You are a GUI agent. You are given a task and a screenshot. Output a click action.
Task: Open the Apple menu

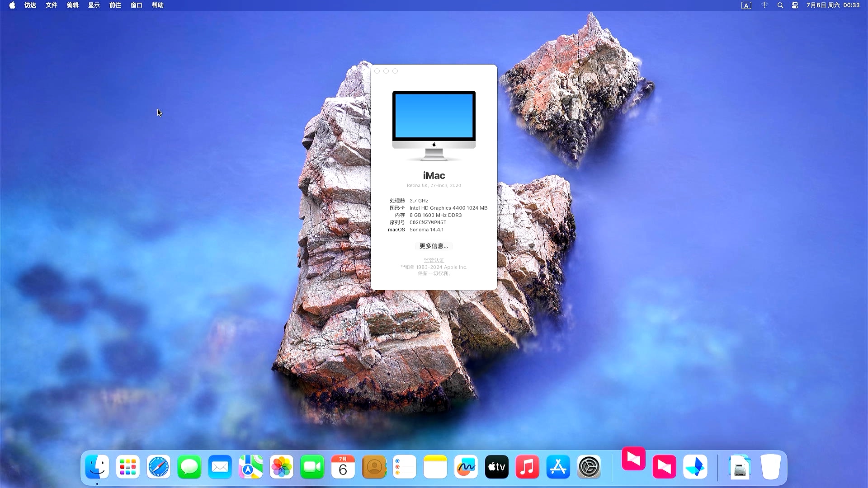coord(12,5)
